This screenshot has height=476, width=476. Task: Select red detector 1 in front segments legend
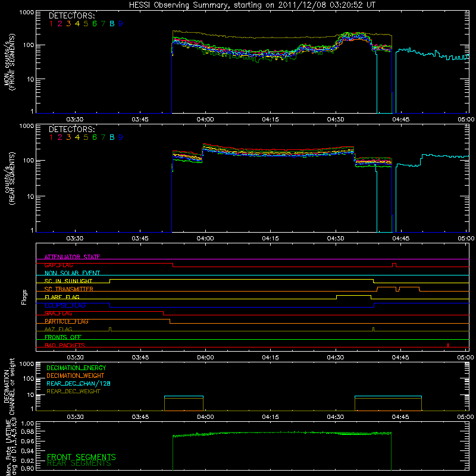point(51,24)
